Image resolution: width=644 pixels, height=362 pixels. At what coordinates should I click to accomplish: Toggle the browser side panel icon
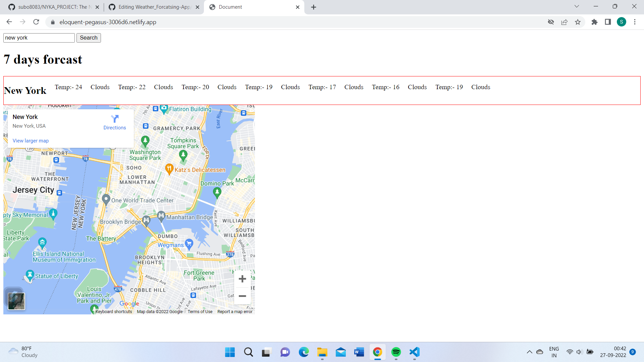tap(608, 22)
